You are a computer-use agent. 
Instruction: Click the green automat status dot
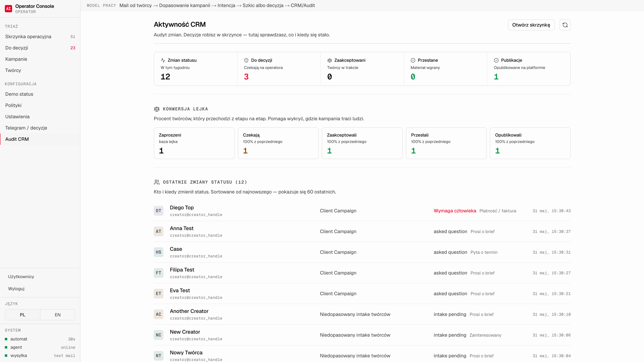click(x=6, y=339)
